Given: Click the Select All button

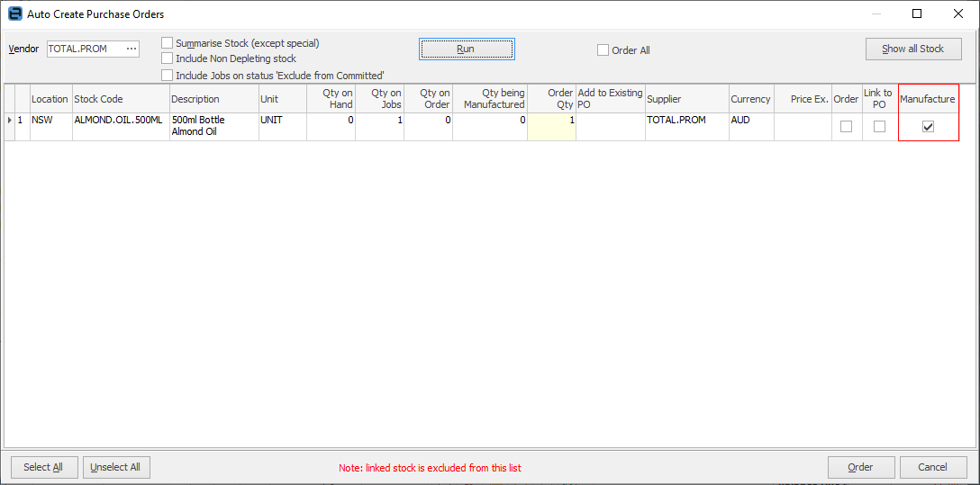Looking at the screenshot, I should [x=43, y=467].
